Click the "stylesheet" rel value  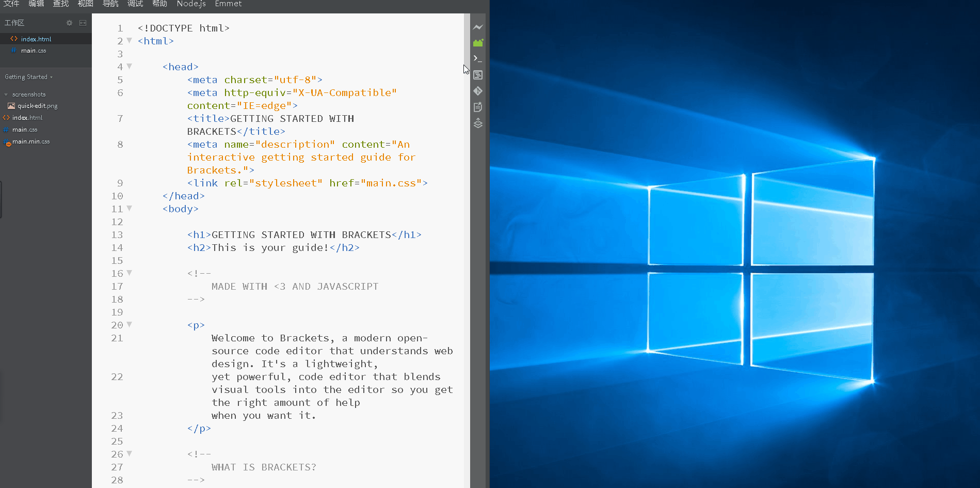tap(286, 183)
